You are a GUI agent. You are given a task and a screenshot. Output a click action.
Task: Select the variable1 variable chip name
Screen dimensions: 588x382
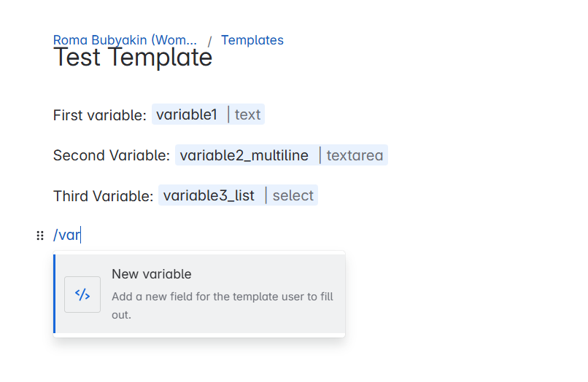pos(187,114)
